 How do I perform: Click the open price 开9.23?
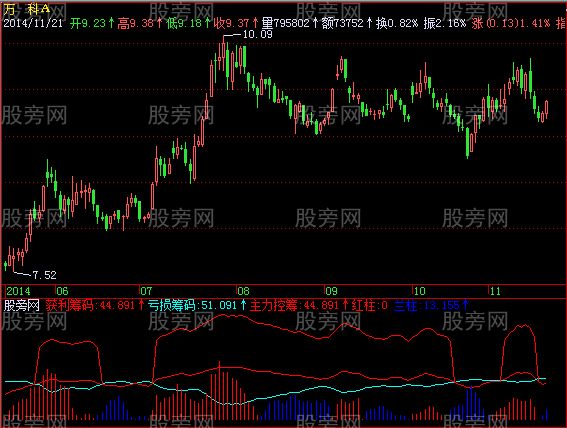point(88,23)
